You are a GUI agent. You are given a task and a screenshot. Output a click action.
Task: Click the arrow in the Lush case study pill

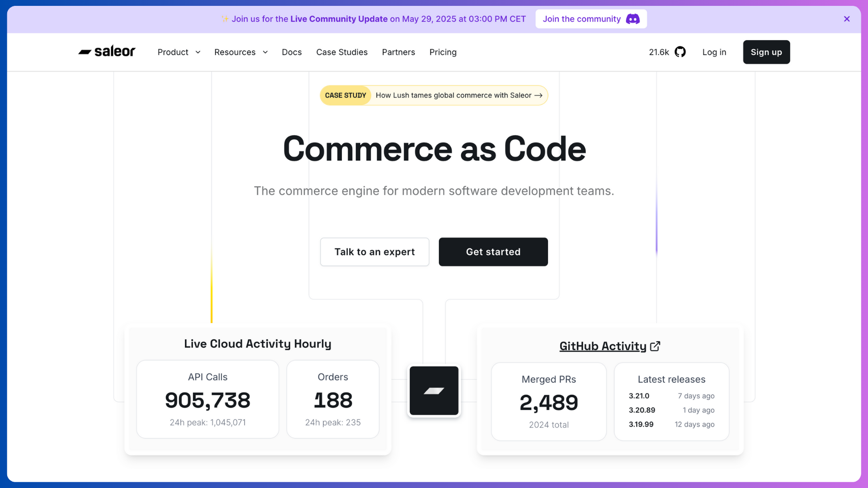pos(538,95)
